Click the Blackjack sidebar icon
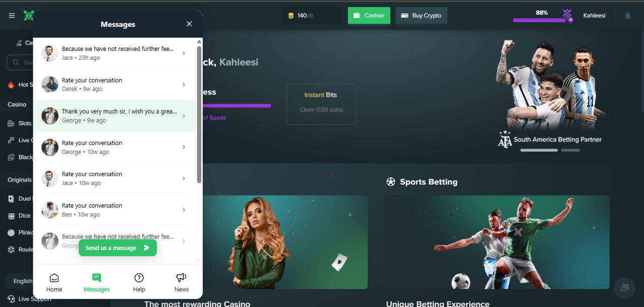644x307 pixels. pos(12,157)
